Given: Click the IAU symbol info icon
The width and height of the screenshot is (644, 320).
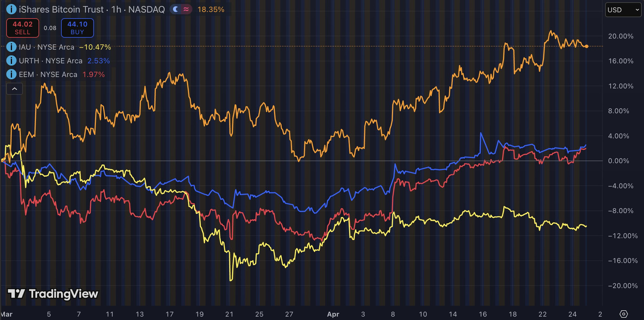Looking at the screenshot, I should tap(11, 47).
